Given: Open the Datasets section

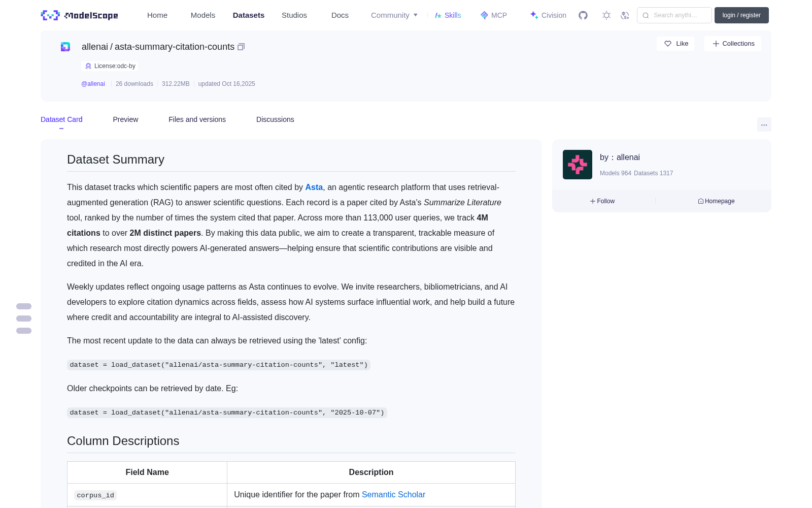Looking at the screenshot, I should point(249,15).
